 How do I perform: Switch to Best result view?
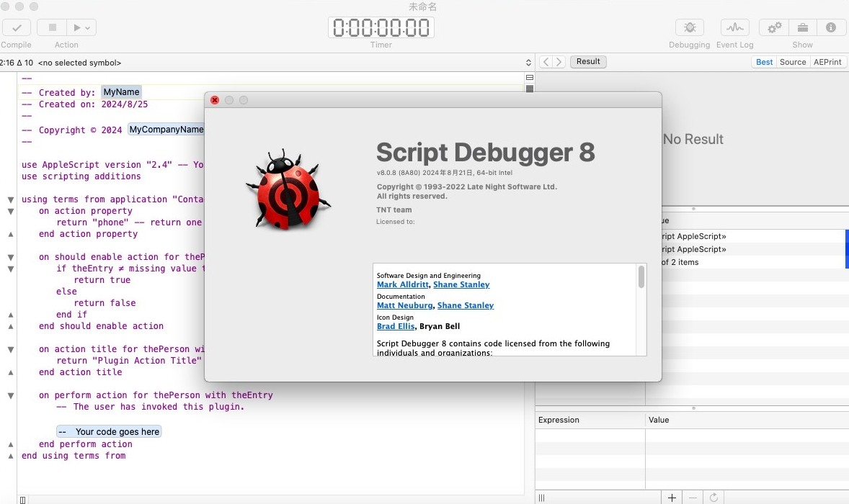coord(764,62)
